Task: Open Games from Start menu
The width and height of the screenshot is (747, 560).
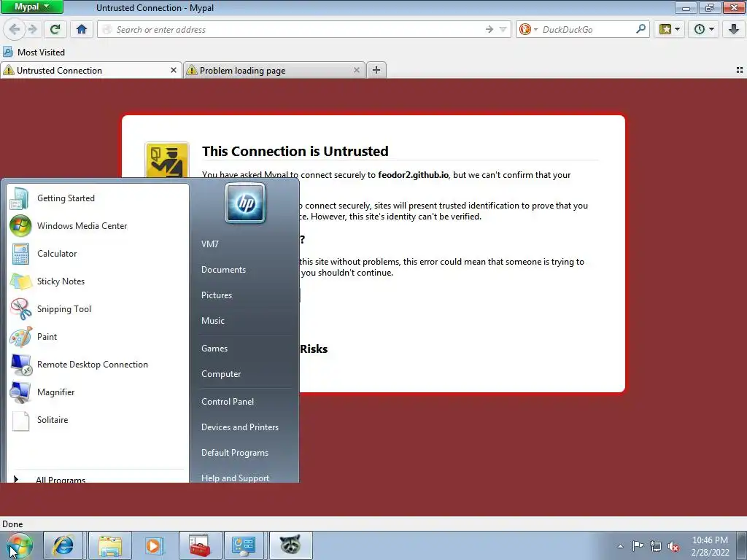Action: pos(244,348)
